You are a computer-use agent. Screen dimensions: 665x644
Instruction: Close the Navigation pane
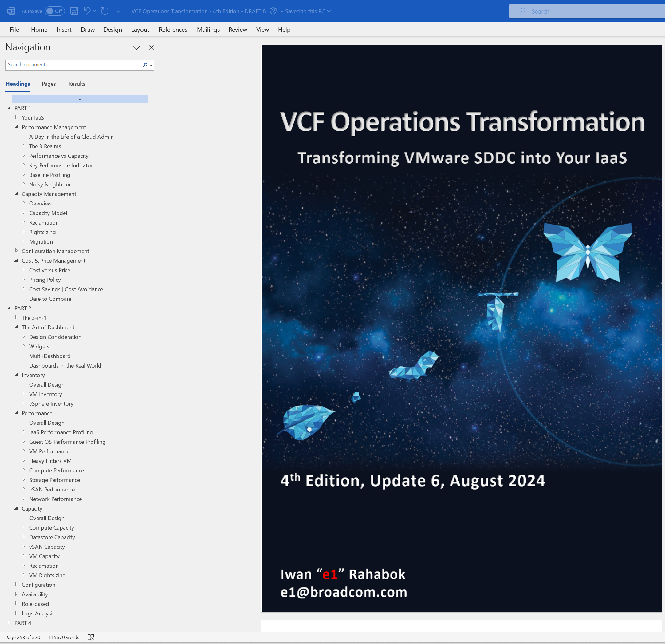151,48
